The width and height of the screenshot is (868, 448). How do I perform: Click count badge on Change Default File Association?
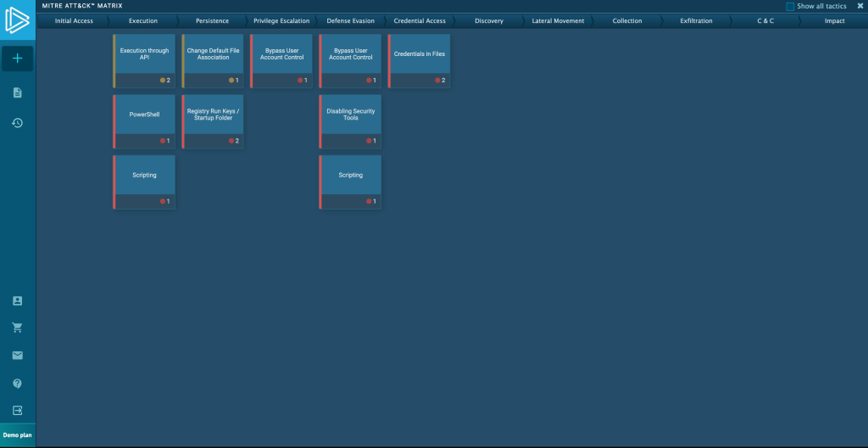point(234,81)
